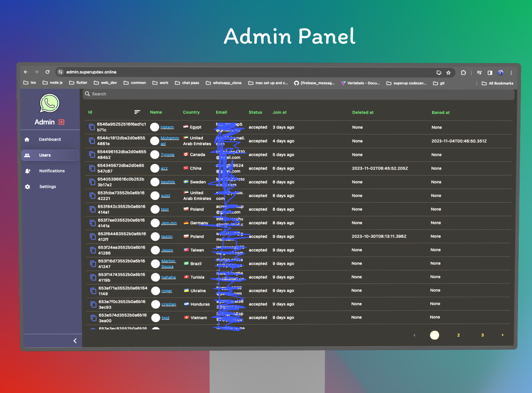
Task: Open the whatsapp_clone bookmark folder
Action: (x=223, y=83)
